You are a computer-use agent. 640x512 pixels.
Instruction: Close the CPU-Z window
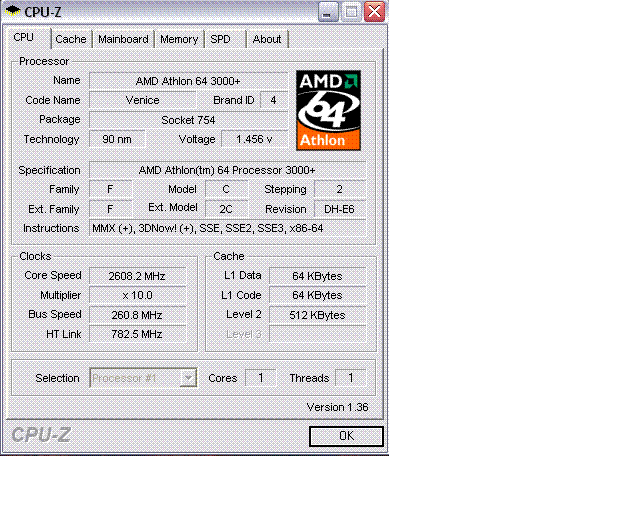pyautogui.click(x=374, y=11)
